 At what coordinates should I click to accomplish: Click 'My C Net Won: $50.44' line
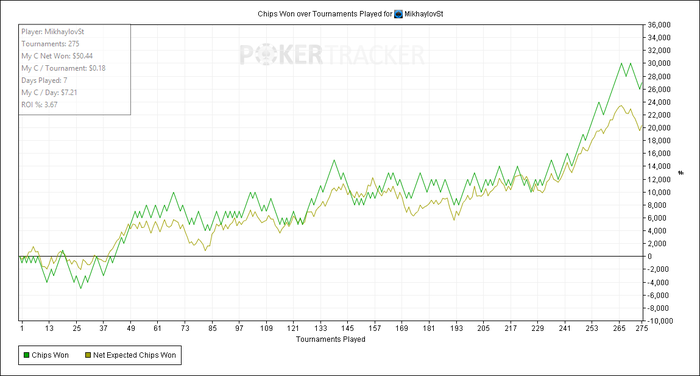click(57, 56)
